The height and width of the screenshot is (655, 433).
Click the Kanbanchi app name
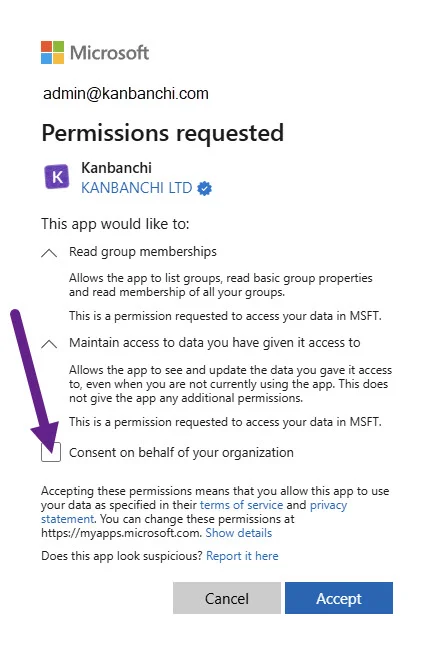(x=116, y=168)
